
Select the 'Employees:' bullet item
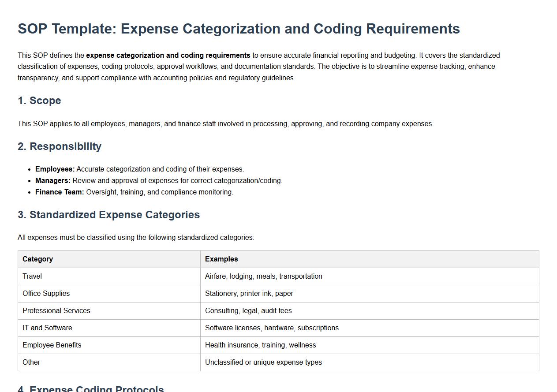(x=139, y=169)
